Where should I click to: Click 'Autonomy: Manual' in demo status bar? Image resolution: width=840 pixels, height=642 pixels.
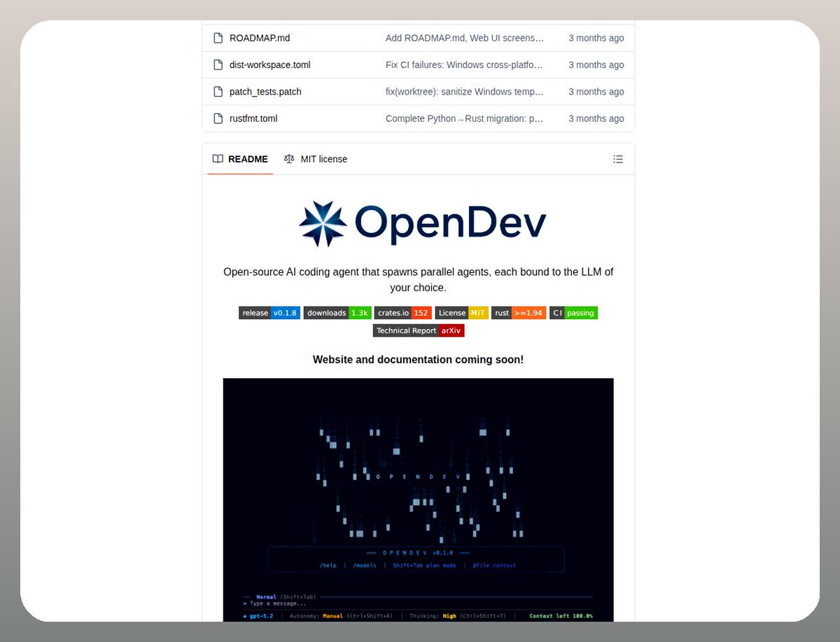pyautogui.click(x=315, y=616)
